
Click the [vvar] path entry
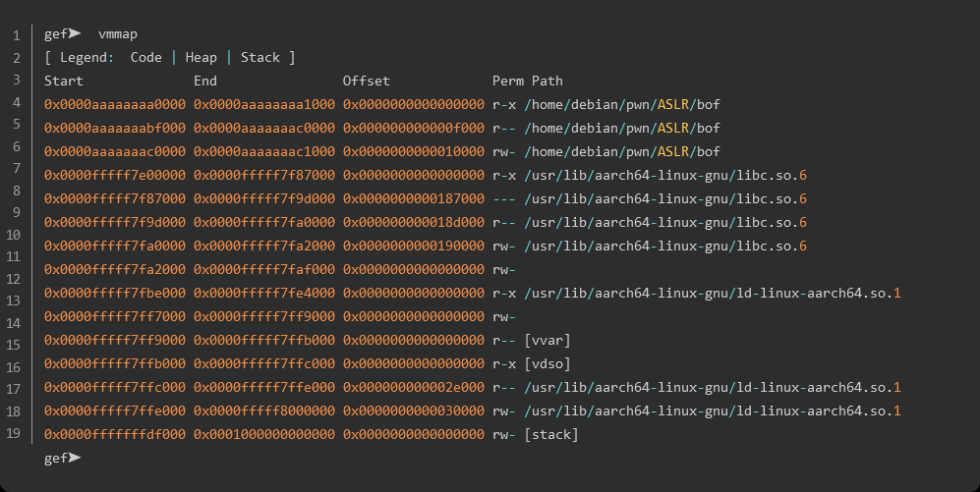click(x=548, y=340)
